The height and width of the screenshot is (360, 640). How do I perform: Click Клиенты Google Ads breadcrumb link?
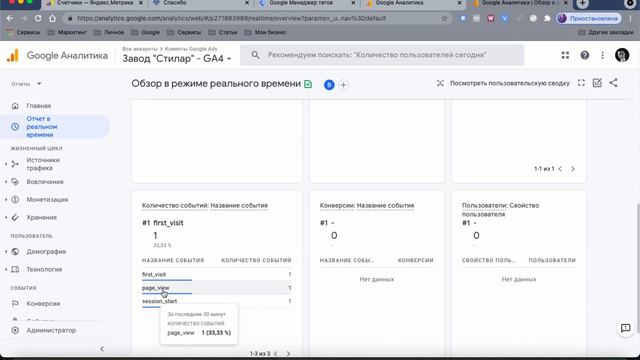(191, 49)
